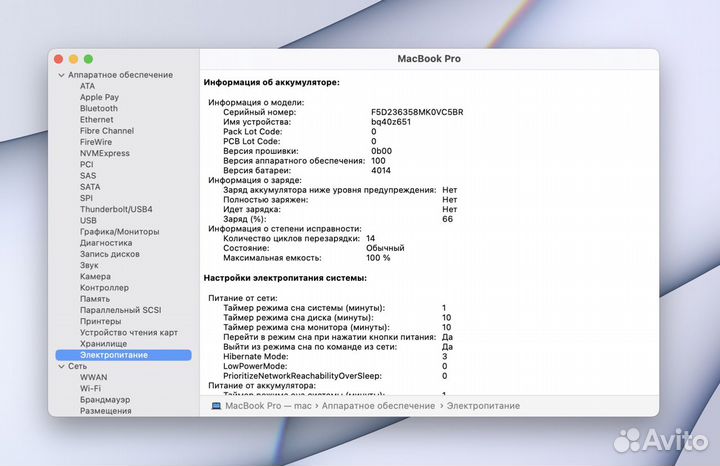Click cycle count value 14

[x=371, y=238]
